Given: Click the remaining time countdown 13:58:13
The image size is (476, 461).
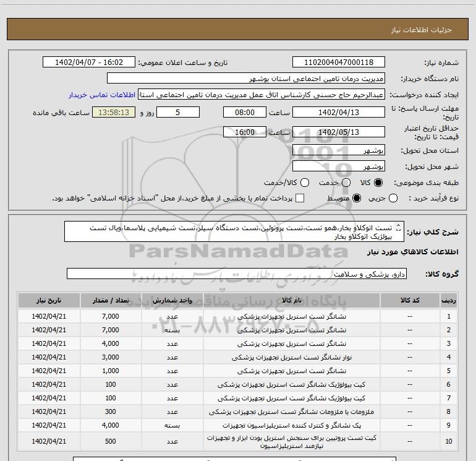Looking at the screenshot, I should pyautogui.click(x=114, y=112).
